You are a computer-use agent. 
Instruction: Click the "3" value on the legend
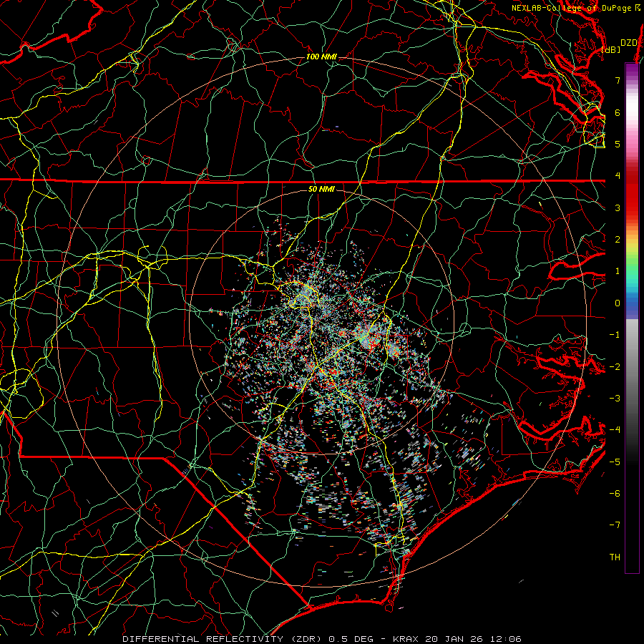pyautogui.click(x=618, y=208)
